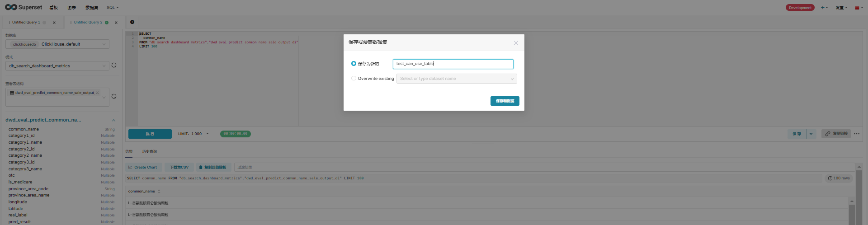This screenshot has height=225, width=868.
Task: Copy results to clipboard button
Action: (x=214, y=167)
